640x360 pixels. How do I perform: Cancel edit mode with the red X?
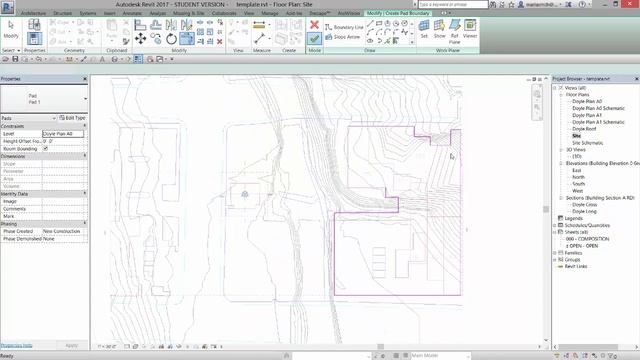[x=314, y=24]
